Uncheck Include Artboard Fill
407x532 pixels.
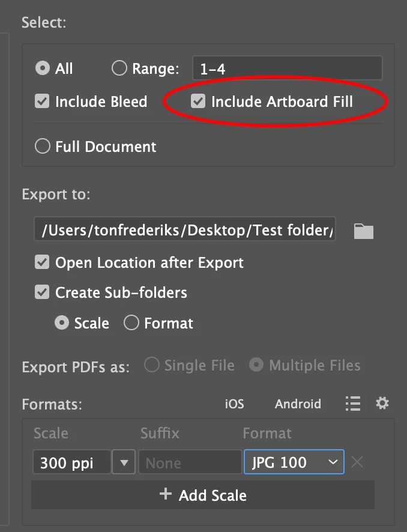click(198, 101)
